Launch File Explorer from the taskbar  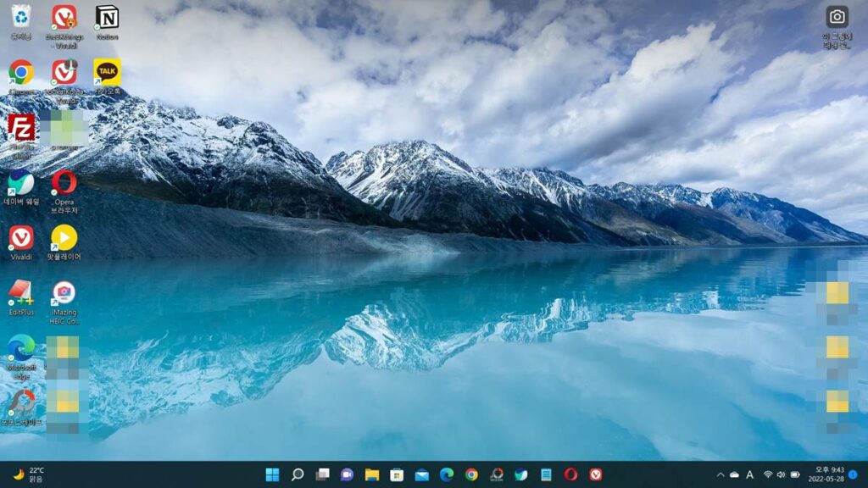tap(372, 474)
